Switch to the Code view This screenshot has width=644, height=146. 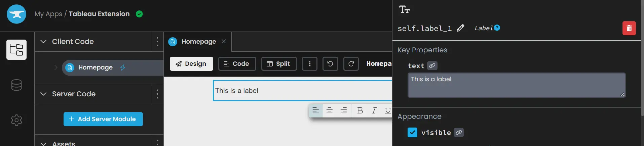click(237, 64)
